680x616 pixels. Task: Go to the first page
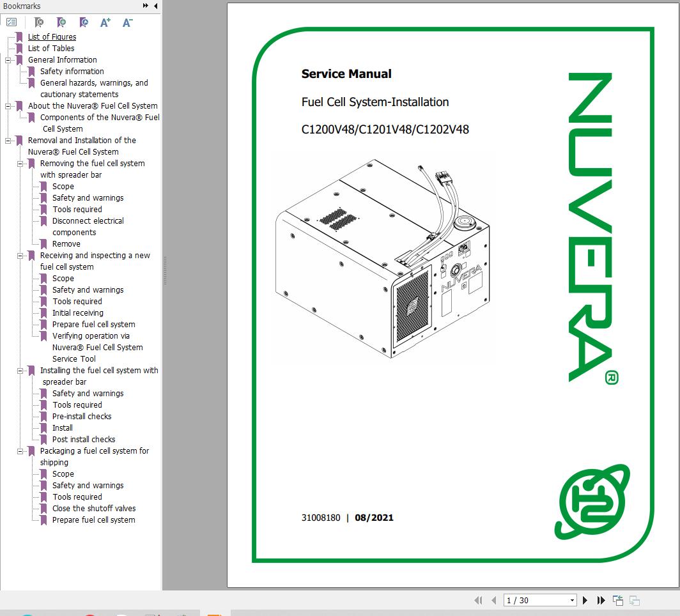[x=478, y=601]
